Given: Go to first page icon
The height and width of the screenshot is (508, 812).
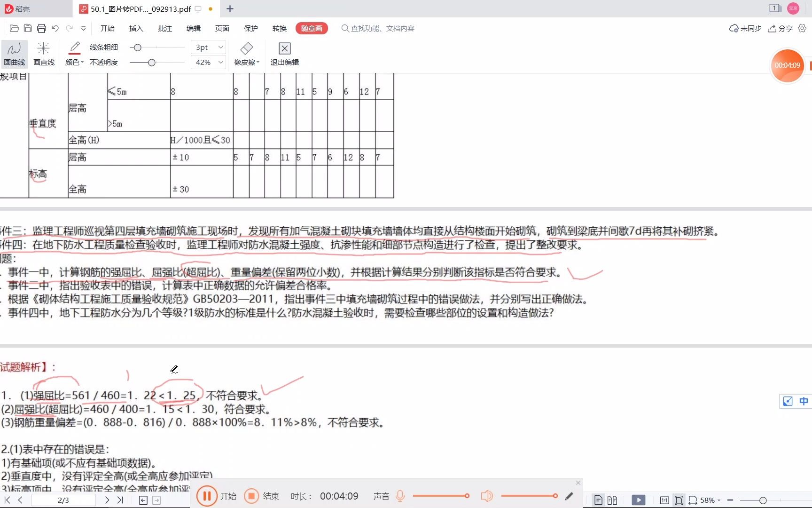Looking at the screenshot, I should 7,500.
